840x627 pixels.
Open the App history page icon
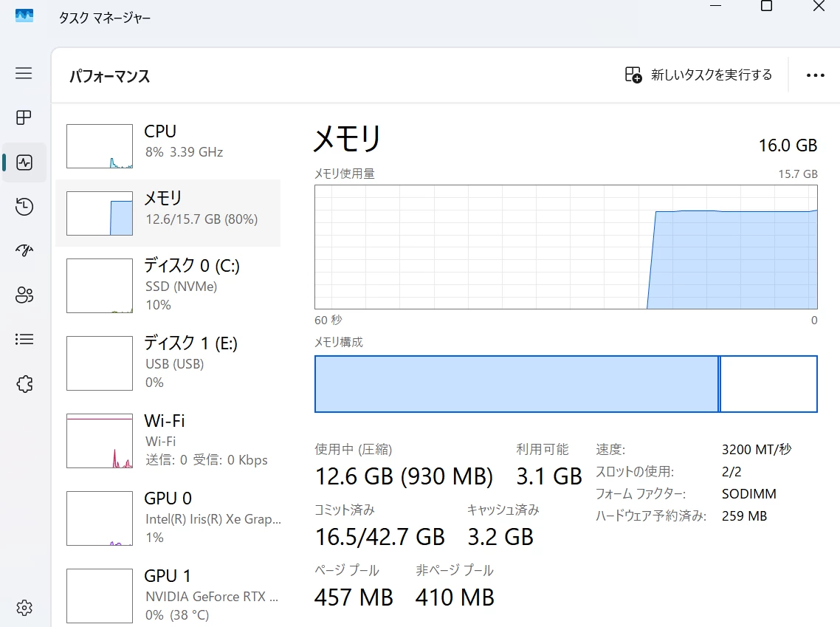click(24, 207)
